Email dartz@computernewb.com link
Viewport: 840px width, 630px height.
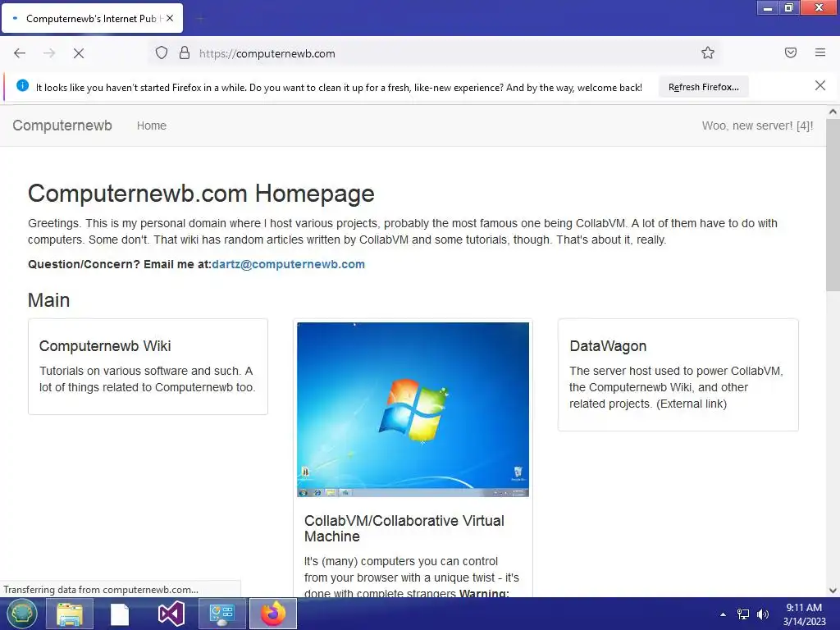[288, 264]
